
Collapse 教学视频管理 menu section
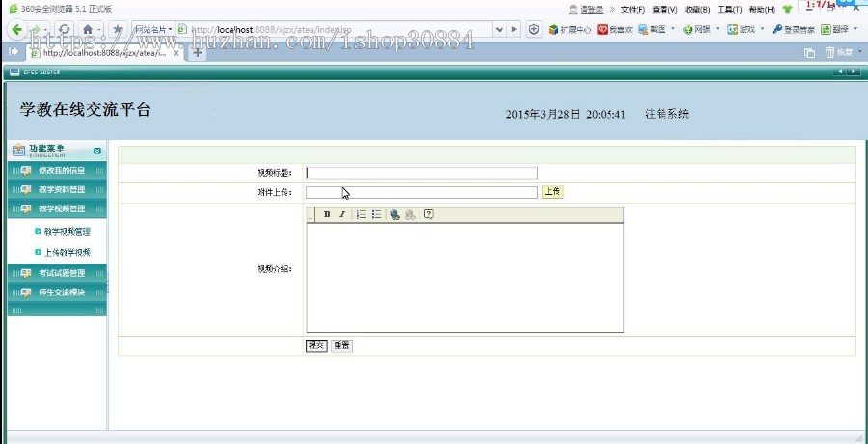(57, 209)
